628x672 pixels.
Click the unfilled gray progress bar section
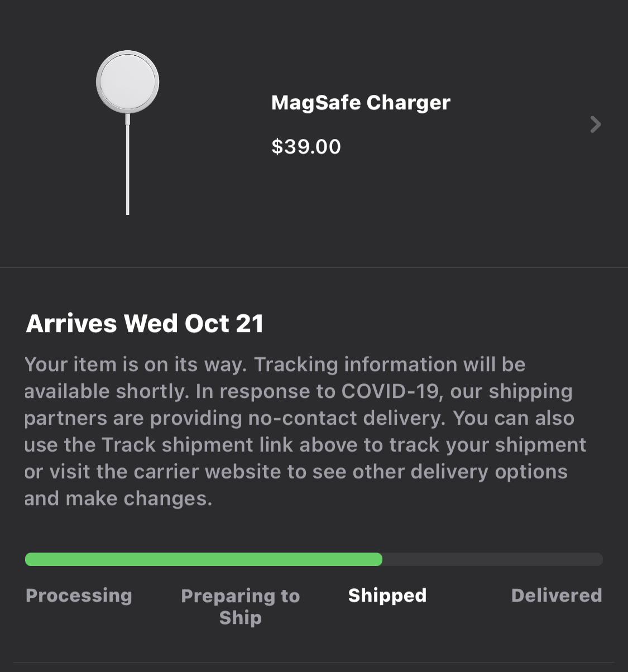point(492,559)
